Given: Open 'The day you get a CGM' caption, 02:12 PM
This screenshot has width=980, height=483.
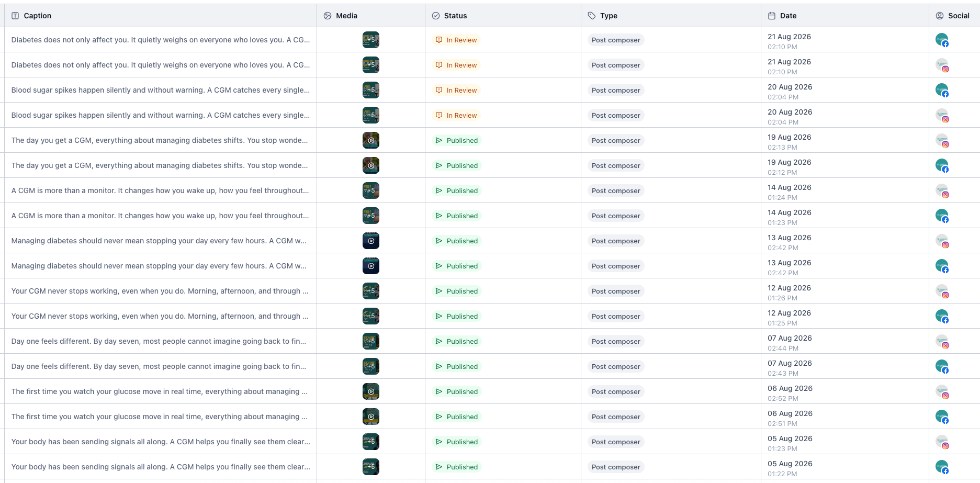Looking at the screenshot, I should click(160, 165).
